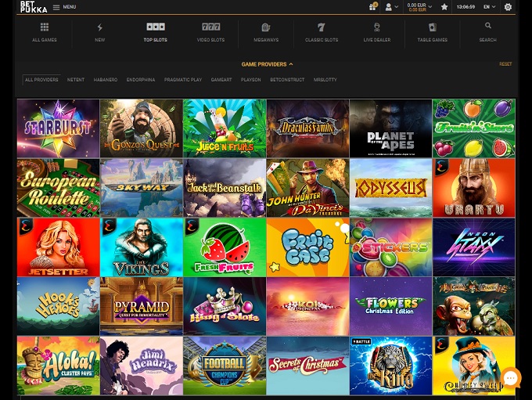532x400 pixels.
Task: Select the All Providers filter
Action: (x=41, y=80)
